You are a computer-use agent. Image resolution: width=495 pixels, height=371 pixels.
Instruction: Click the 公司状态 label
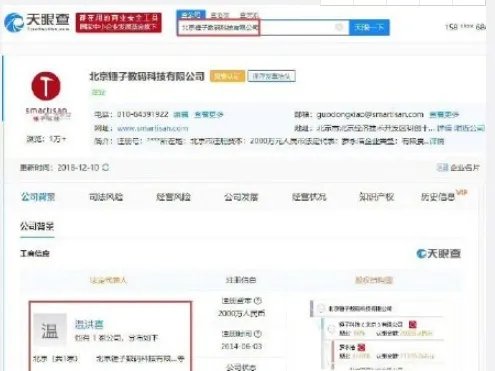coord(241,367)
